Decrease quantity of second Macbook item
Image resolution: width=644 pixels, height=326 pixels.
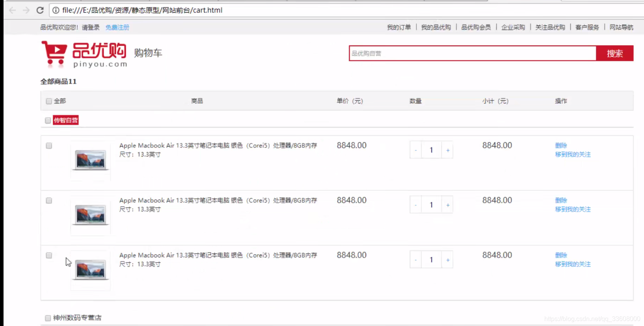[x=415, y=205]
